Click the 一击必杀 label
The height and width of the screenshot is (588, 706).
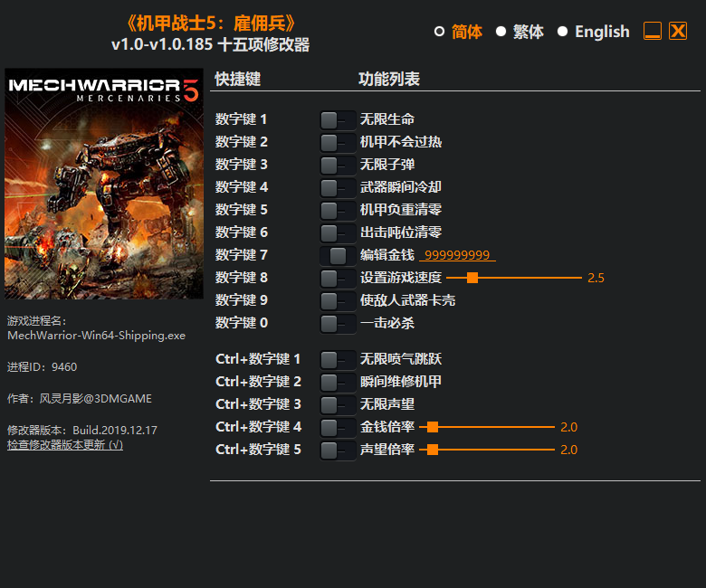pyautogui.click(x=387, y=323)
